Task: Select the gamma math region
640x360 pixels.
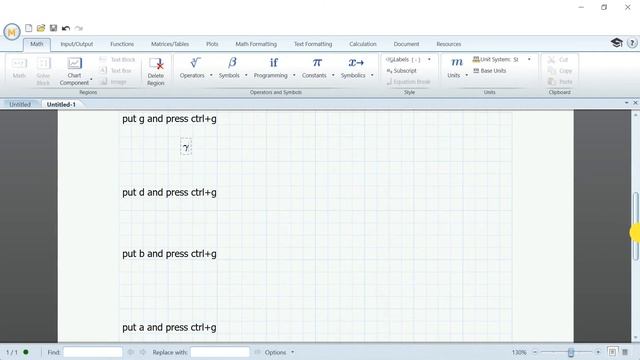Action: tap(186, 147)
